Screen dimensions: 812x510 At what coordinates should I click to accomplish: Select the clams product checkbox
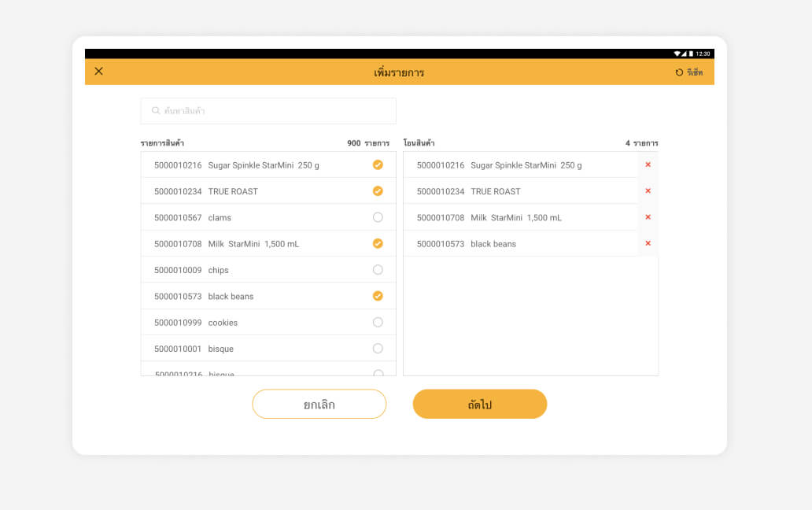[x=378, y=217]
